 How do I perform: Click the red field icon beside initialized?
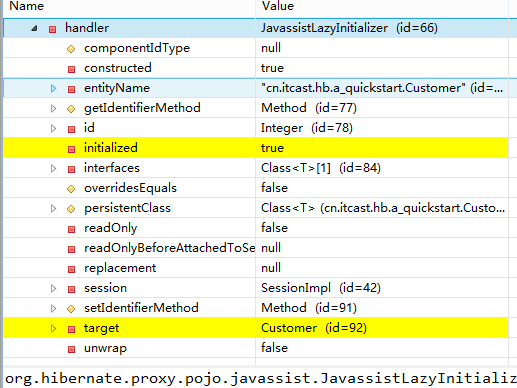[x=71, y=149]
